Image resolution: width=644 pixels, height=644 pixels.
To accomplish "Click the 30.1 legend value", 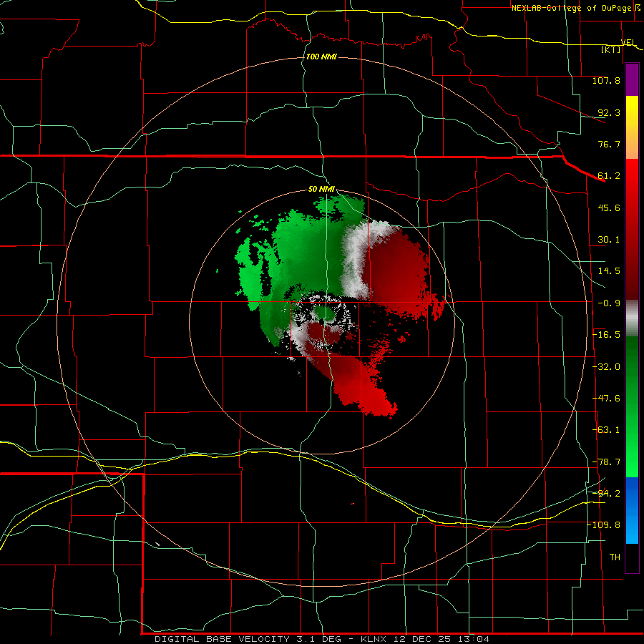I will pyautogui.click(x=609, y=240).
